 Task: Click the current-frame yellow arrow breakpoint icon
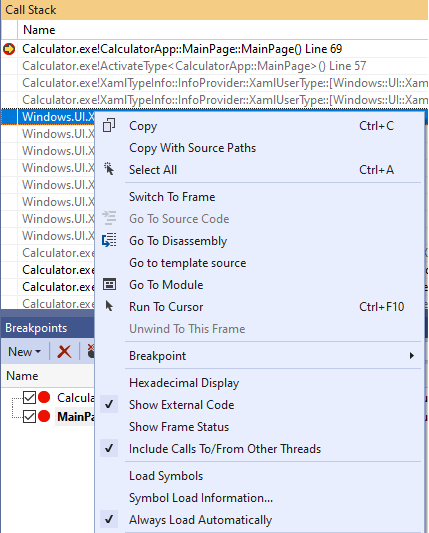[9, 49]
